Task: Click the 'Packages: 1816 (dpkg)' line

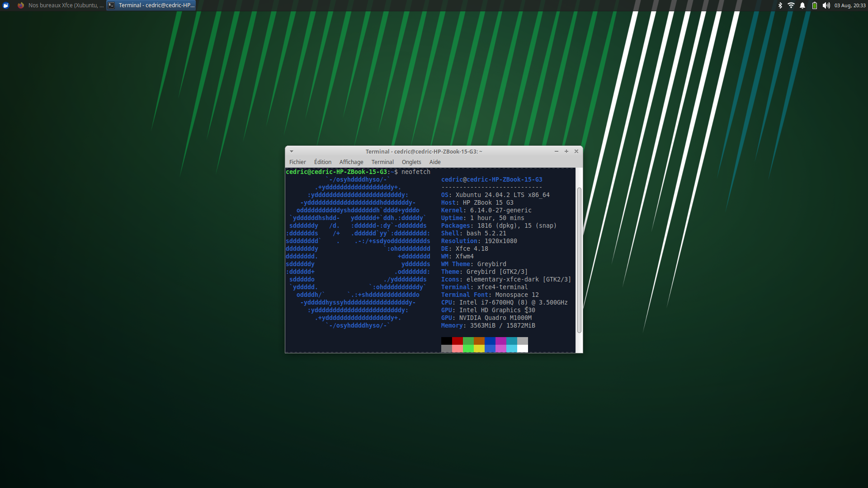Action: [x=499, y=226]
